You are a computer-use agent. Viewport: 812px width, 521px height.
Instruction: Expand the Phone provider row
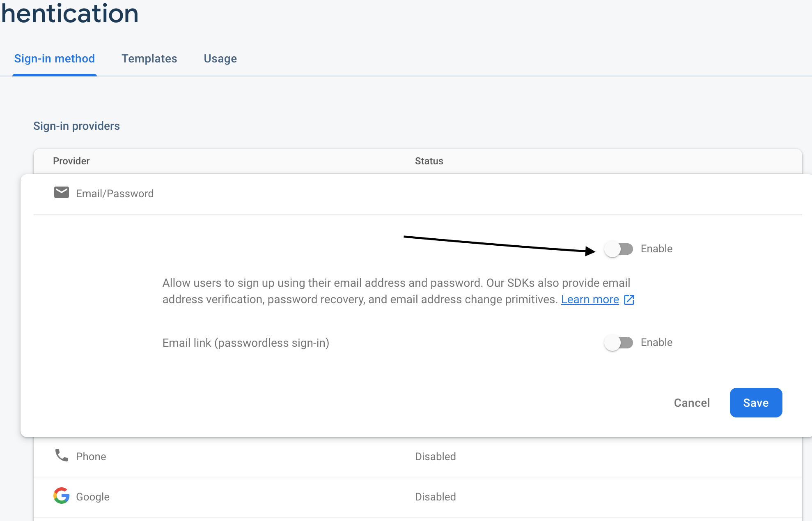91,456
